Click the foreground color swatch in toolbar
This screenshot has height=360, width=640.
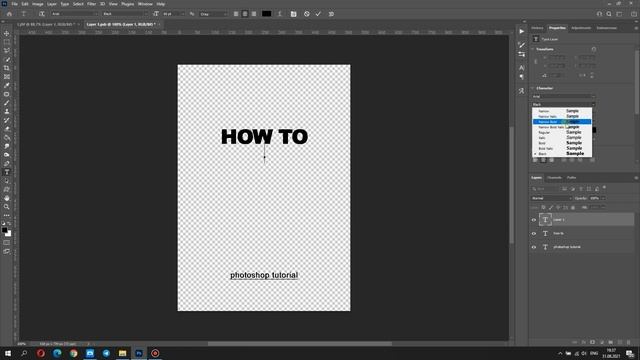pos(4,230)
